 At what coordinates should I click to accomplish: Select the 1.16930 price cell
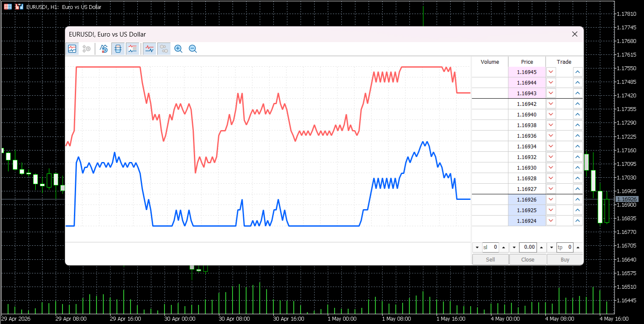[527, 168]
